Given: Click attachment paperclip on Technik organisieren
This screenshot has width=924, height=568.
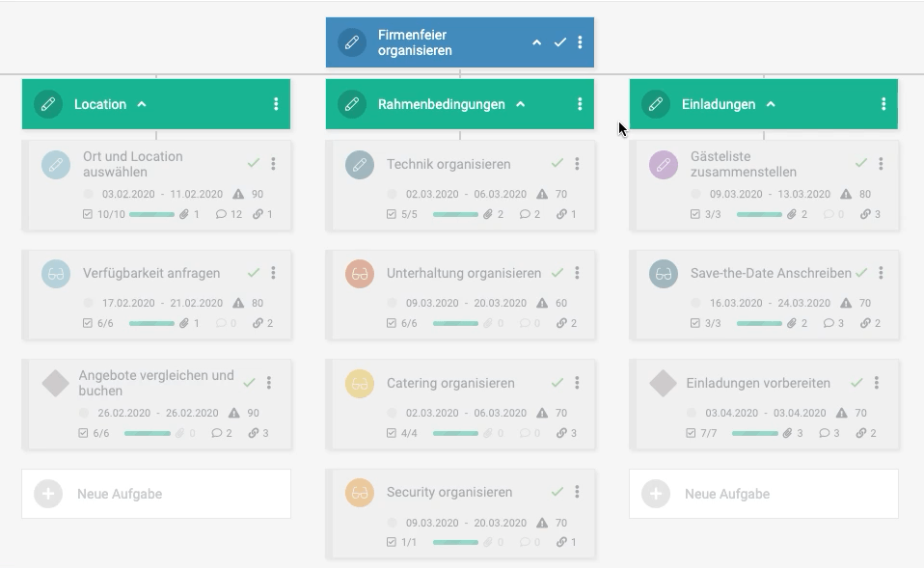Looking at the screenshot, I should 488,214.
